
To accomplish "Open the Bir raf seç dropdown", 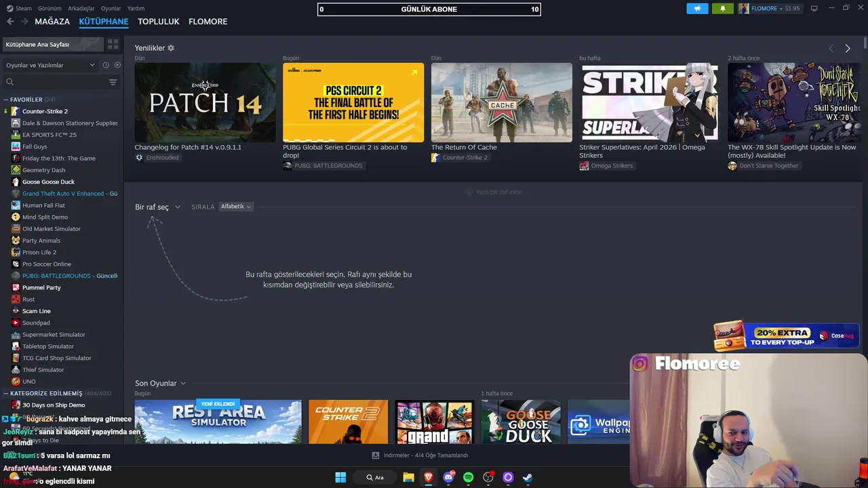I will (x=157, y=207).
